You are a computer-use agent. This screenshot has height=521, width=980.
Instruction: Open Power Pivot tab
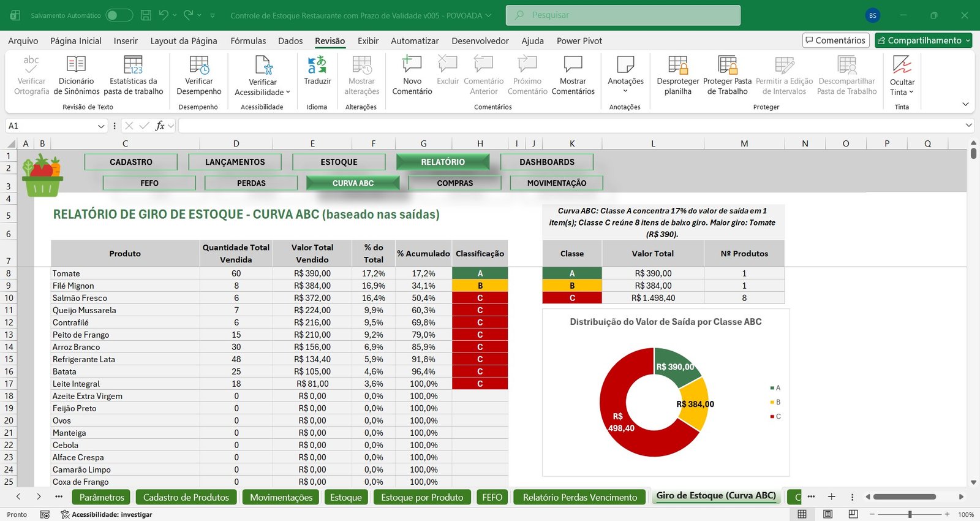click(x=579, y=40)
